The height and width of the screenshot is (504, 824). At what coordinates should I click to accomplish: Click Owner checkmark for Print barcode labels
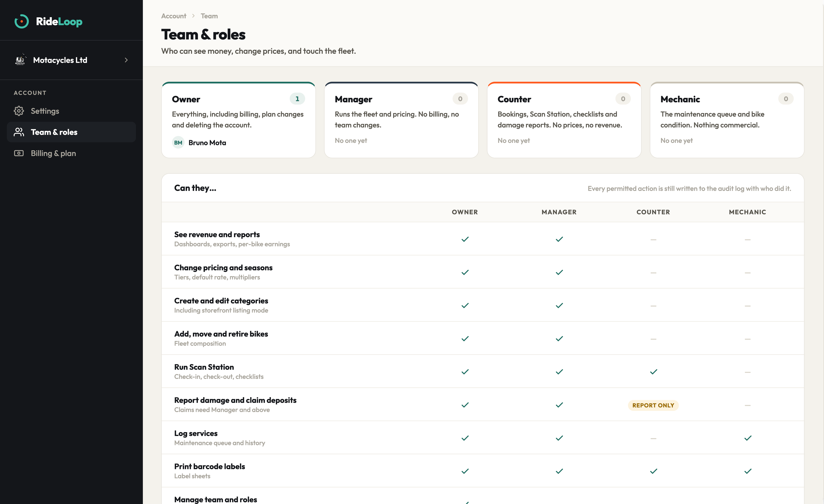click(465, 471)
